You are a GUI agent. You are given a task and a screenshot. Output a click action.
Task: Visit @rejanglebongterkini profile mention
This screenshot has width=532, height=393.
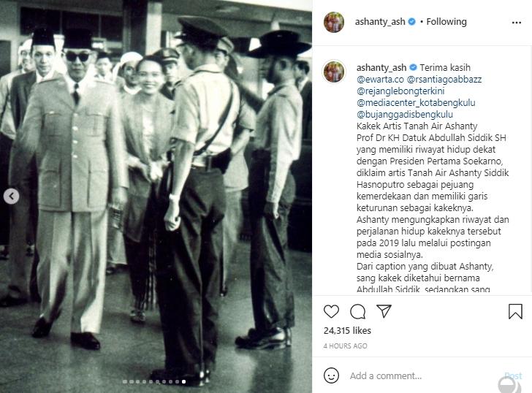[400, 91]
